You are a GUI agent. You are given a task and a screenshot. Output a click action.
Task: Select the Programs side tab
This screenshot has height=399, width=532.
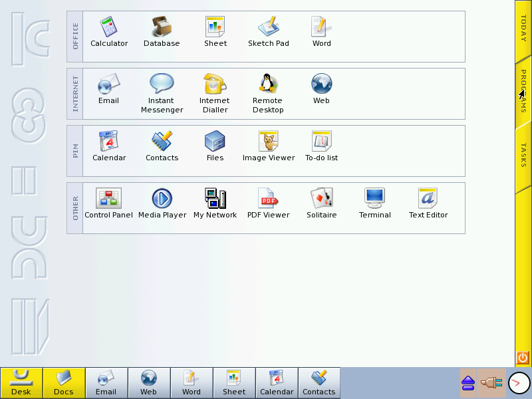pos(523,92)
